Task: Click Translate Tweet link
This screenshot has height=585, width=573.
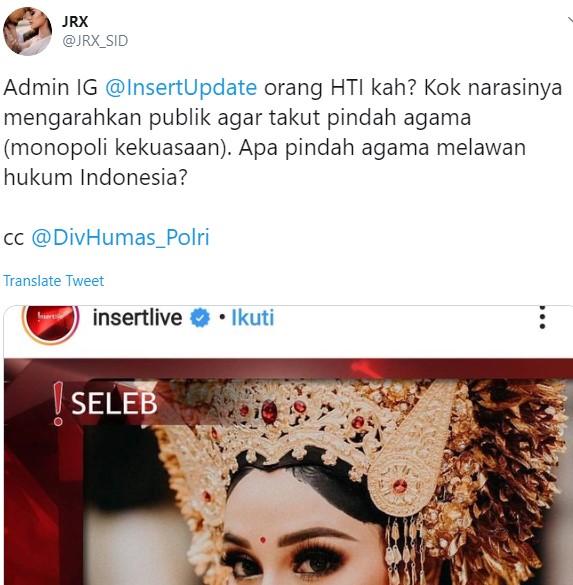Action: click(x=54, y=281)
